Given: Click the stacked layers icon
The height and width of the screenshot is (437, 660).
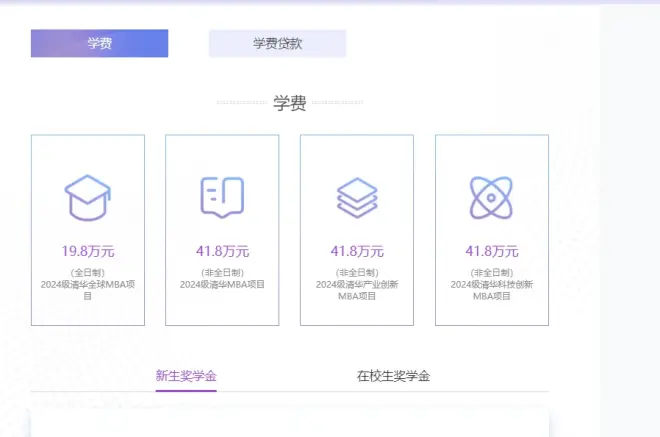Looking at the screenshot, I should [x=357, y=197].
